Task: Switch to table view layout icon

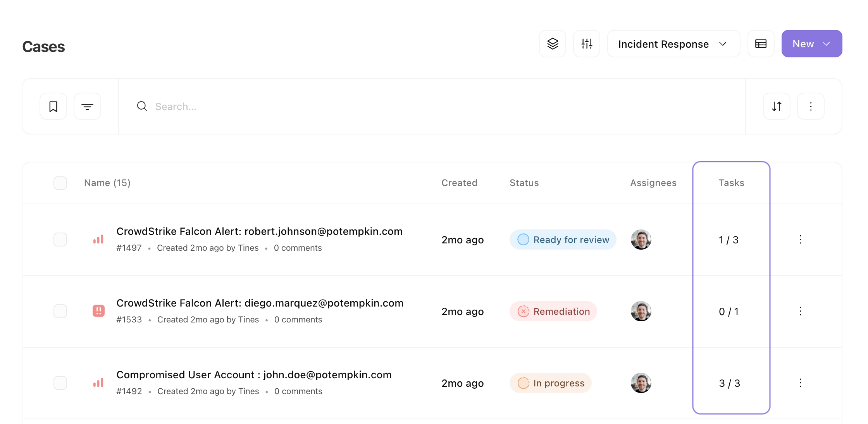Action: [761, 44]
